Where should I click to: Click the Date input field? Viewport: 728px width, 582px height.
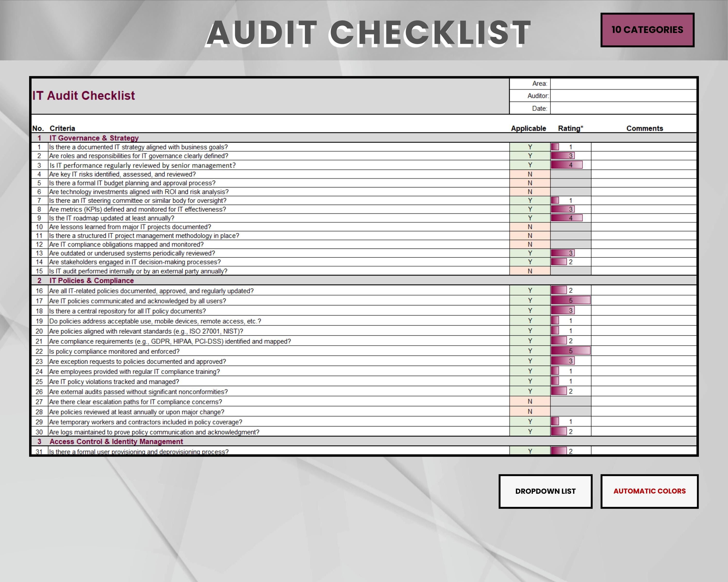tap(625, 109)
